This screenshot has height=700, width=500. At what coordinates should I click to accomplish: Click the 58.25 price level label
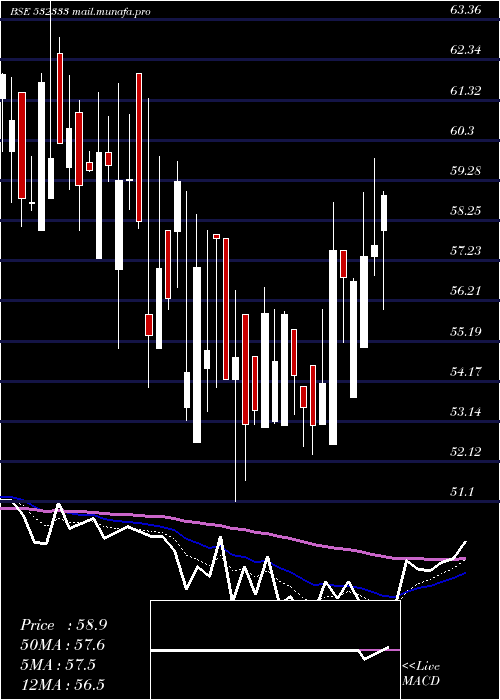click(x=466, y=210)
